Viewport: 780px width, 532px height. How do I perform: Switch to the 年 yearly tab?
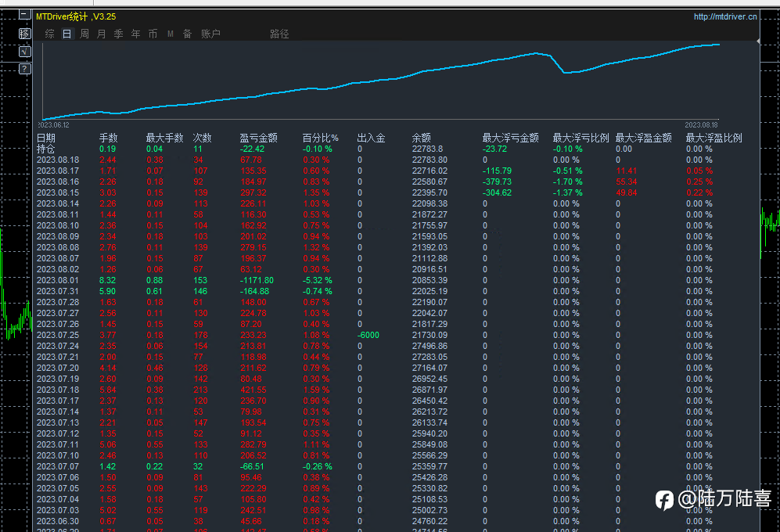pos(136,34)
